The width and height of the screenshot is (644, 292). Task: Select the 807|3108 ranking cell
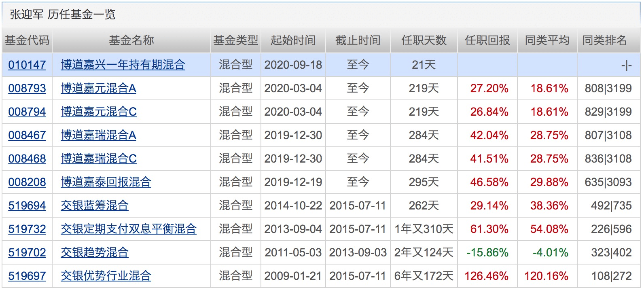click(x=608, y=135)
